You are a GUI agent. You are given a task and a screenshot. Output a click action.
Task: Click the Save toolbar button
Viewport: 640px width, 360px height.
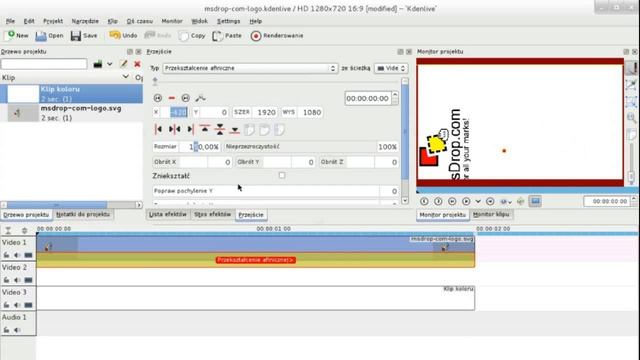click(x=84, y=36)
